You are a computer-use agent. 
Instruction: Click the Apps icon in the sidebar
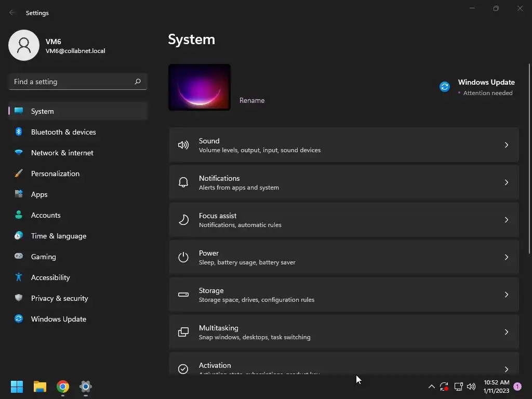click(x=19, y=194)
